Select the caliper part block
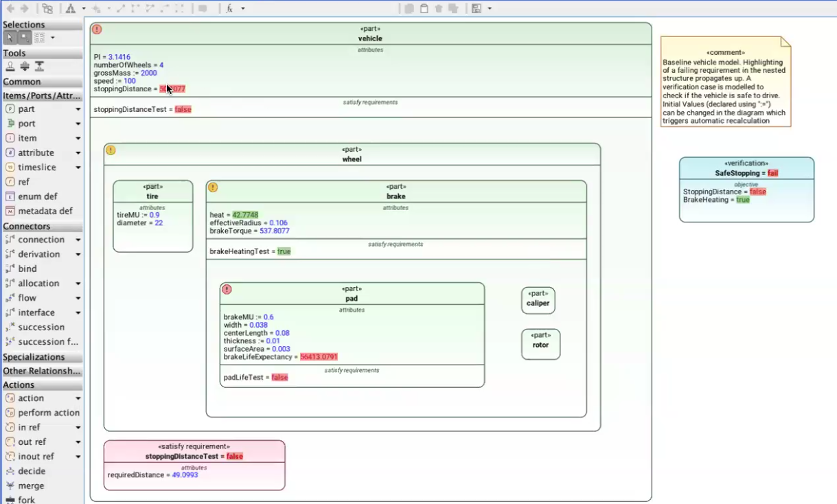The height and width of the screenshot is (504, 837). (538, 301)
